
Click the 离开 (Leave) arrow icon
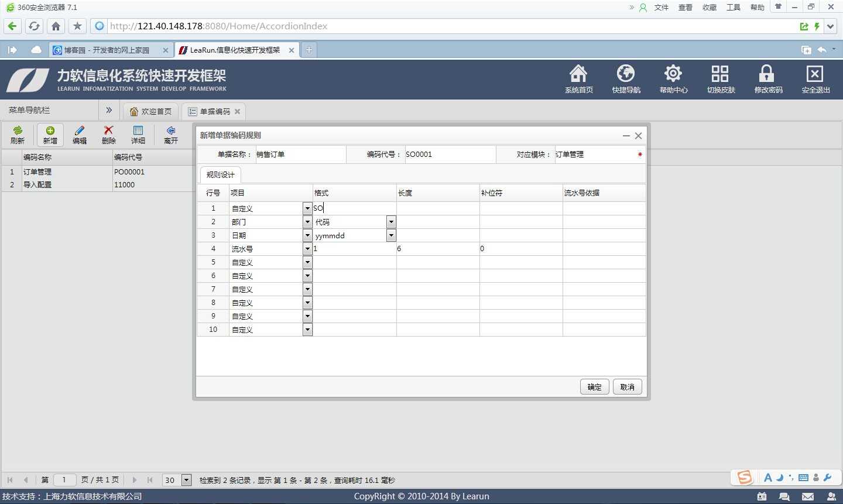tap(170, 135)
